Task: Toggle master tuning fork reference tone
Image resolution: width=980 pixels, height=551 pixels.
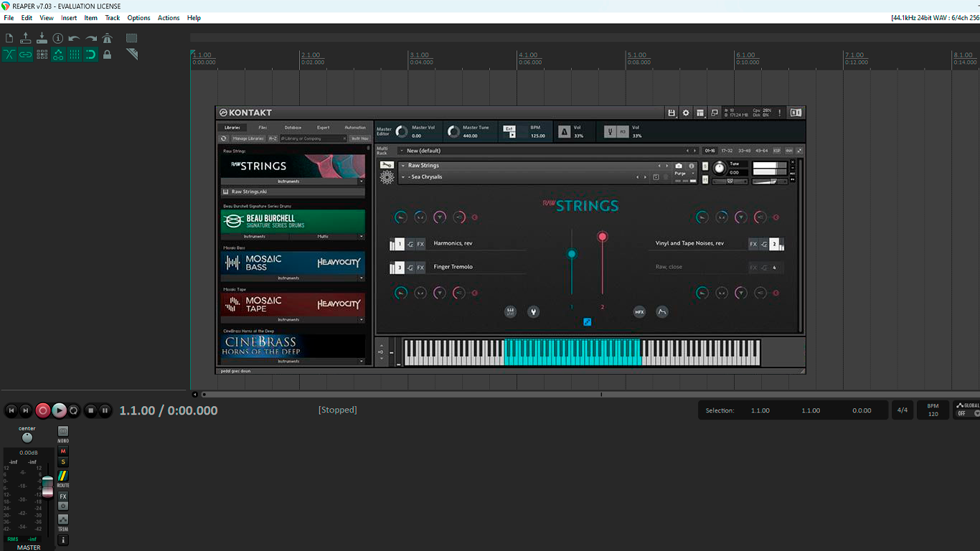Action: [x=609, y=132]
